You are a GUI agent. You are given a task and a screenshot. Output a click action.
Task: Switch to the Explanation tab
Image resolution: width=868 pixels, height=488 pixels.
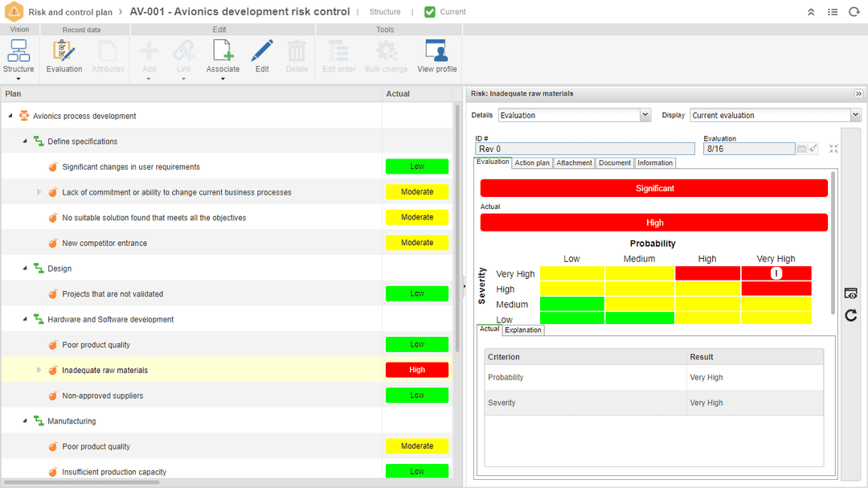tap(523, 330)
